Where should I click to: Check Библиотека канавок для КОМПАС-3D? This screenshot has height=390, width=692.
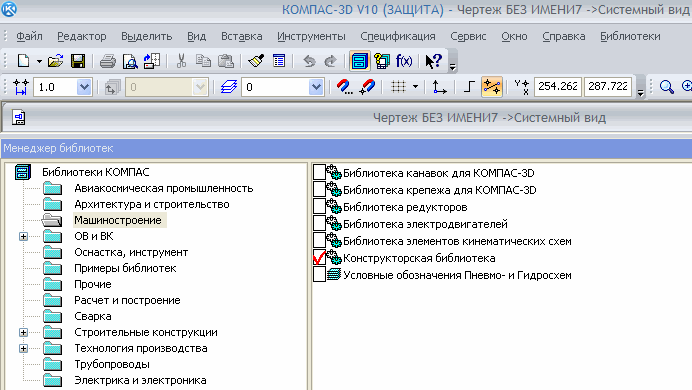[319, 172]
